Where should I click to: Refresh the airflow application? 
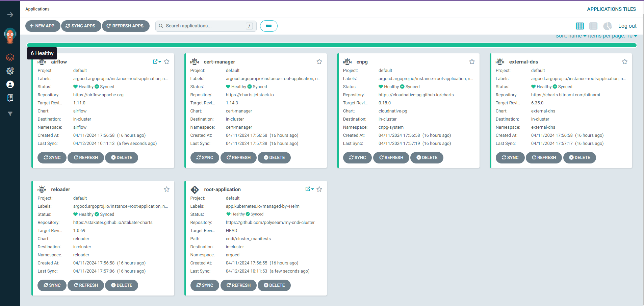click(x=86, y=158)
